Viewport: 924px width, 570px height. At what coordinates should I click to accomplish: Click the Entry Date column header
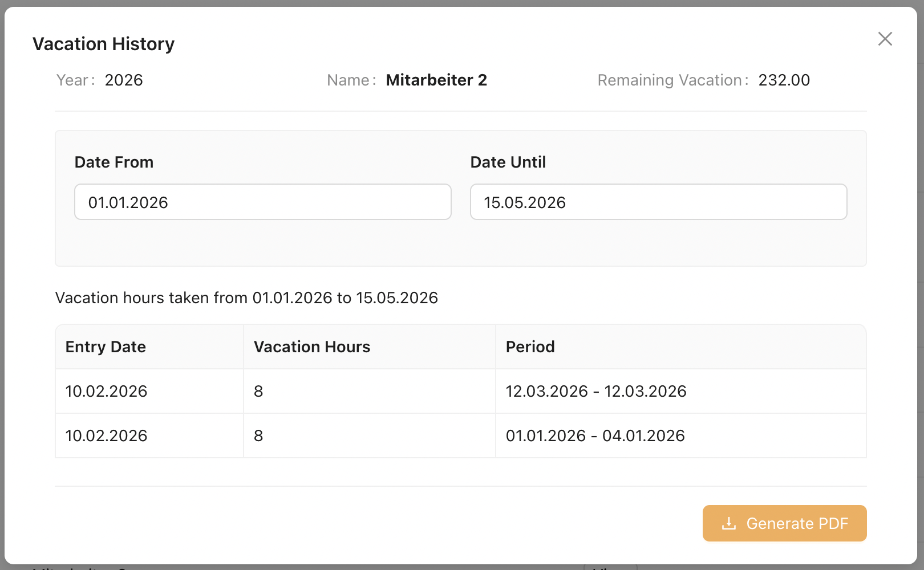[x=149, y=347]
